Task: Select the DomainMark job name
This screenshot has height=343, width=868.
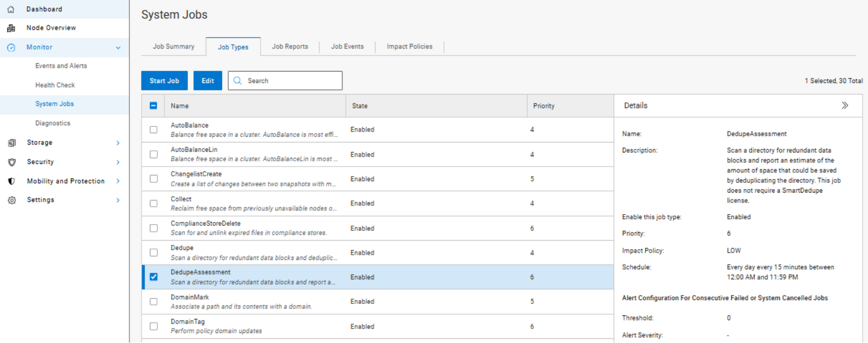Action: coord(190,297)
